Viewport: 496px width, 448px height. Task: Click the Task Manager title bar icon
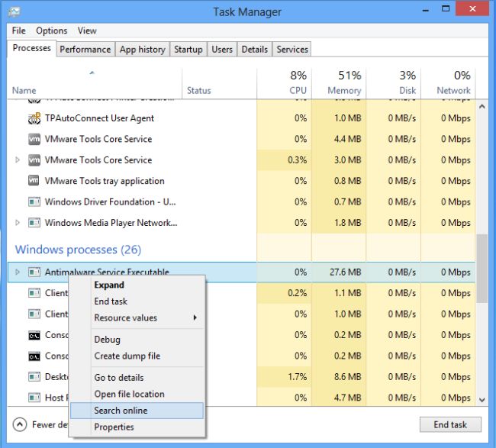coord(14,12)
